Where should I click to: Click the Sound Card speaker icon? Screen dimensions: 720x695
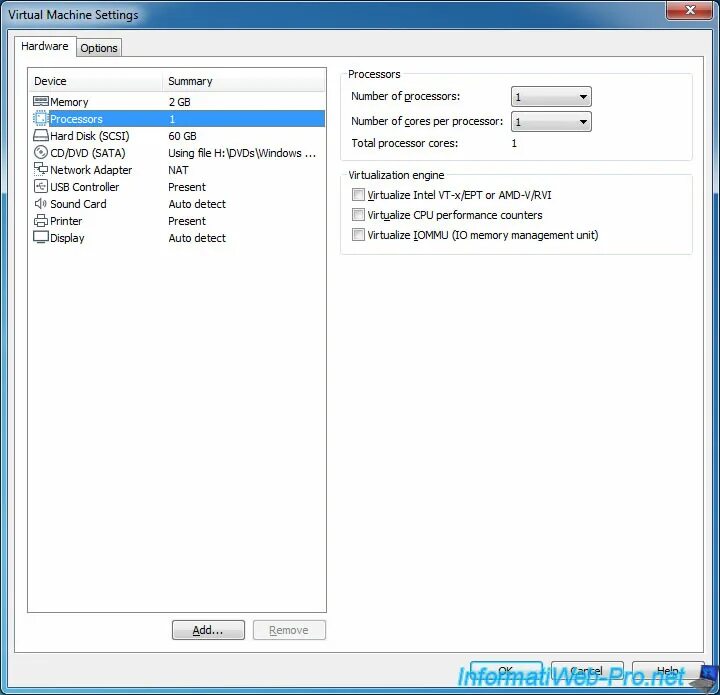(x=40, y=203)
